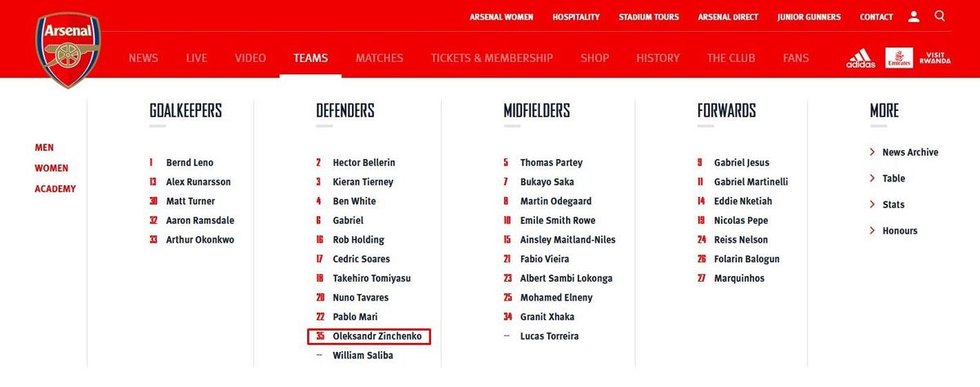Open the Table link under More

(x=893, y=179)
